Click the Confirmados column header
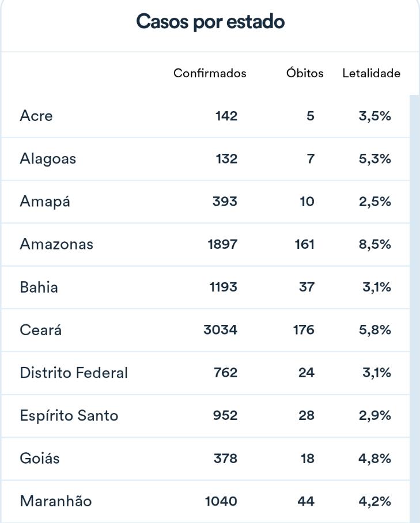 (x=210, y=73)
